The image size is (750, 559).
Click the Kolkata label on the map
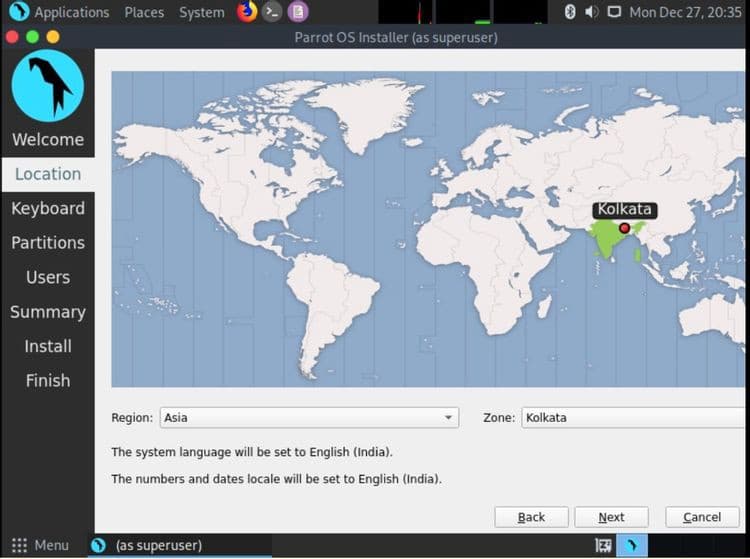click(x=624, y=209)
